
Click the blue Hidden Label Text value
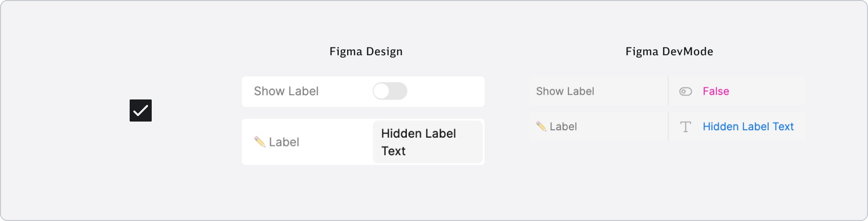748,127
